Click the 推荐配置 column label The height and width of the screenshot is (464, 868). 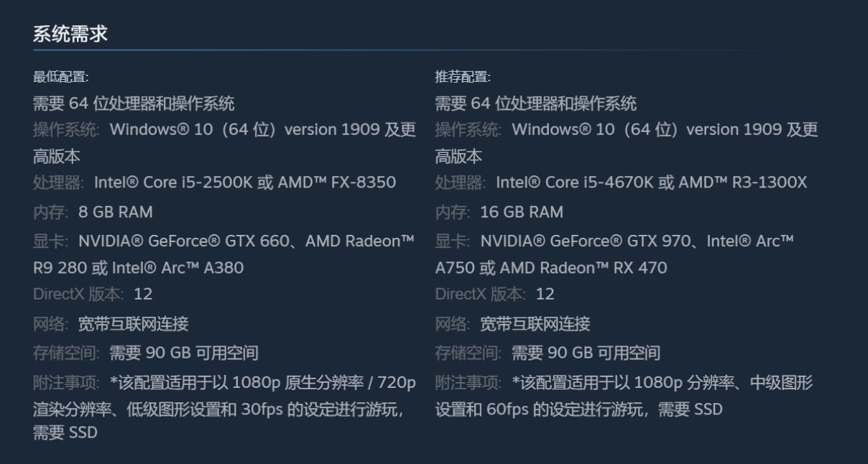(463, 77)
